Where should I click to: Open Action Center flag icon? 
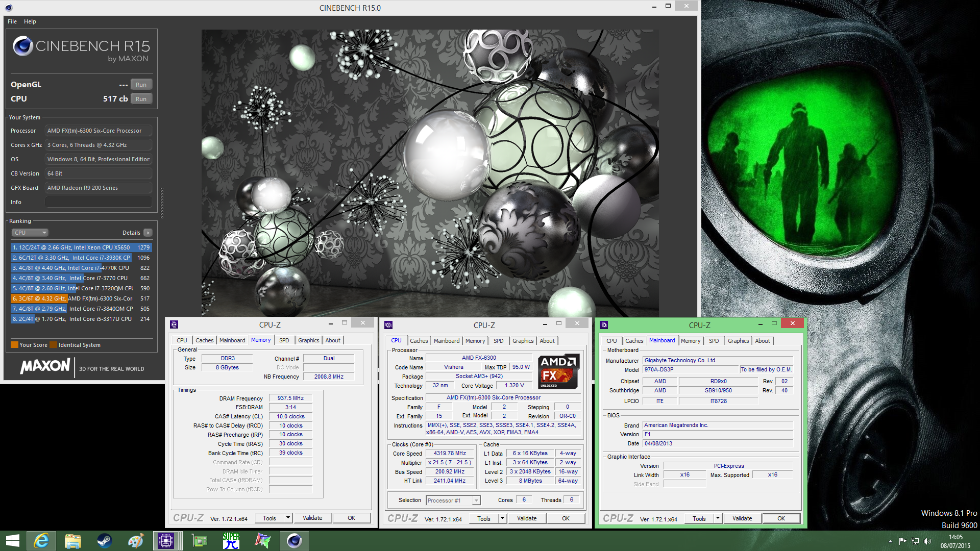pyautogui.click(x=903, y=541)
